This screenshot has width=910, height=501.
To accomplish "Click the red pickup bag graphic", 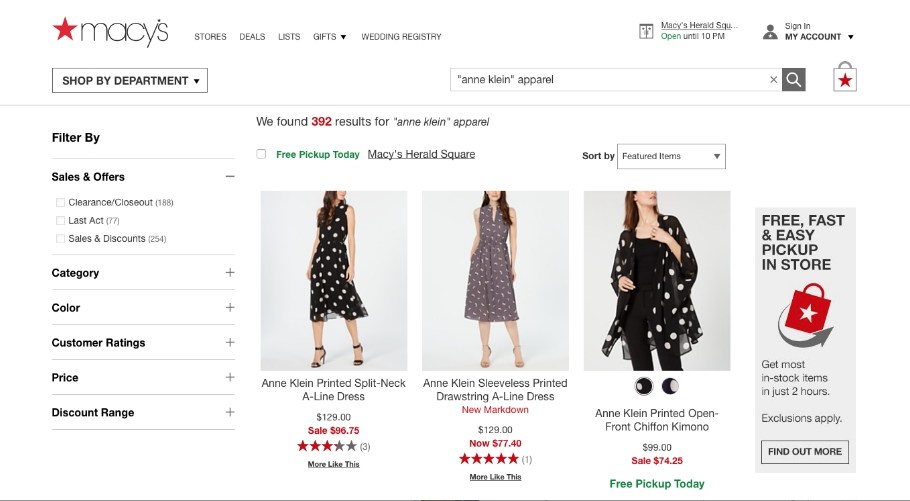I will [x=806, y=315].
